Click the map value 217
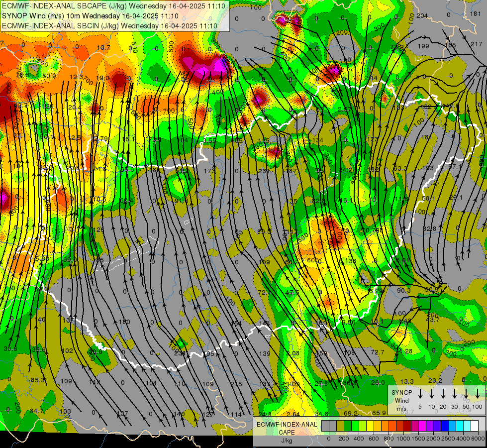The image size is (487, 448). point(477,44)
